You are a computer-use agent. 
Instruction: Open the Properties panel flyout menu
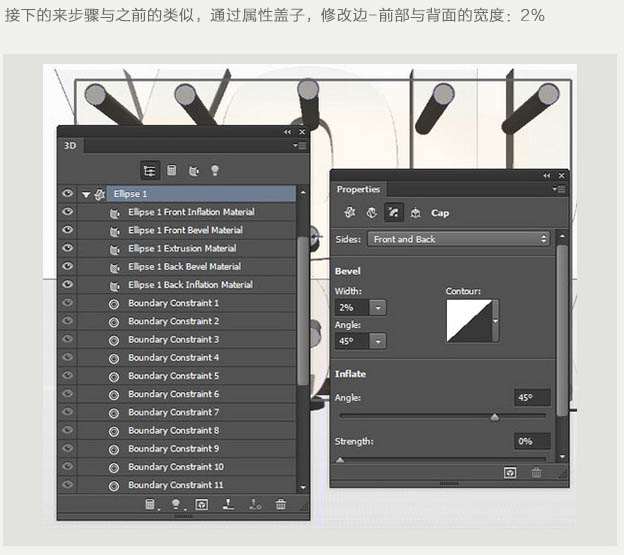click(x=559, y=189)
